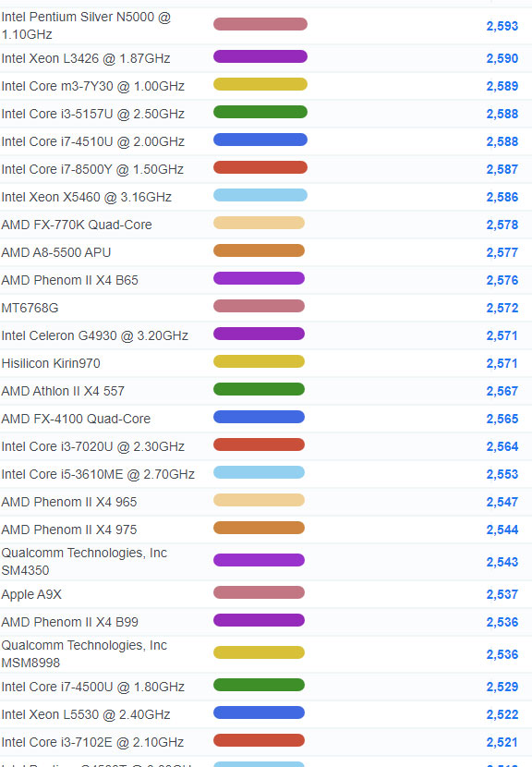Click the beige bar for Phenom II X4 965
The width and height of the screenshot is (532, 767).
point(259,500)
